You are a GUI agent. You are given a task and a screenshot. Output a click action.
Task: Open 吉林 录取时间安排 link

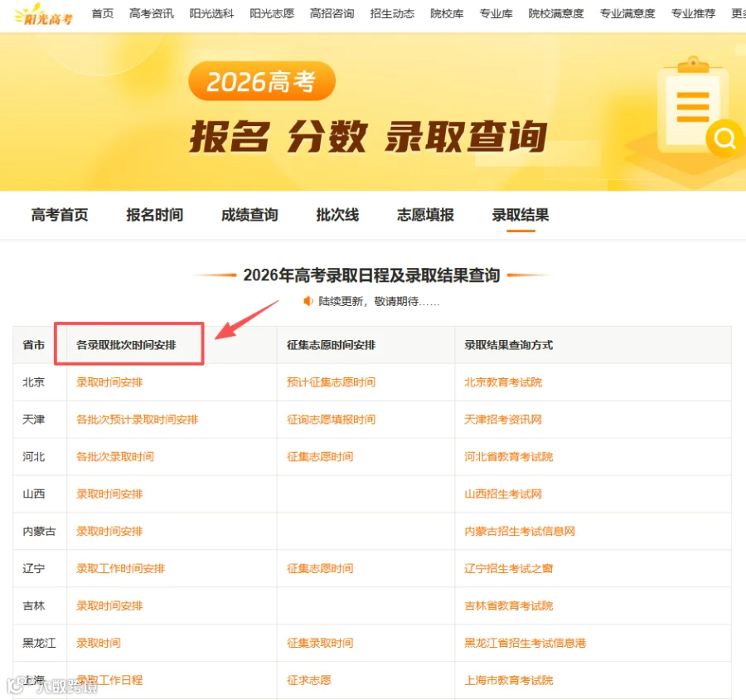coord(109,605)
